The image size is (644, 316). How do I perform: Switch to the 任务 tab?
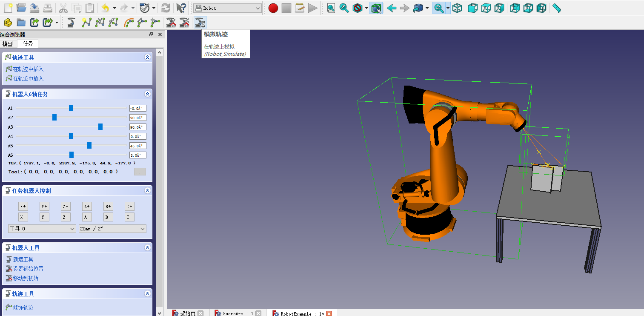coord(28,43)
